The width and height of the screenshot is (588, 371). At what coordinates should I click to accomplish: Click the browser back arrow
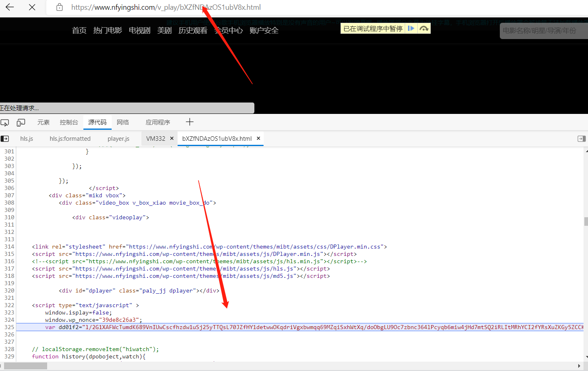click(x=10, y=7)
